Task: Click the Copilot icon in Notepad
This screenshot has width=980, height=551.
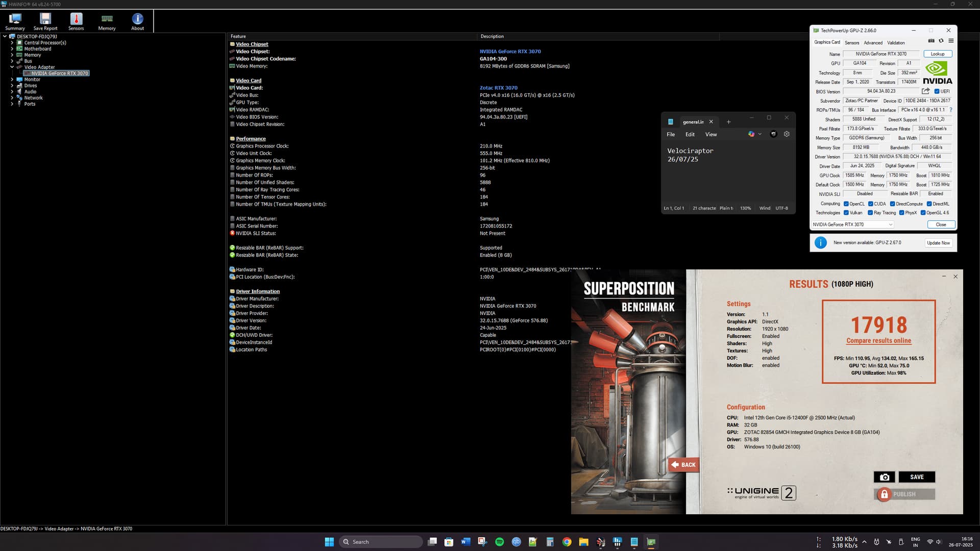Action: 751,134
